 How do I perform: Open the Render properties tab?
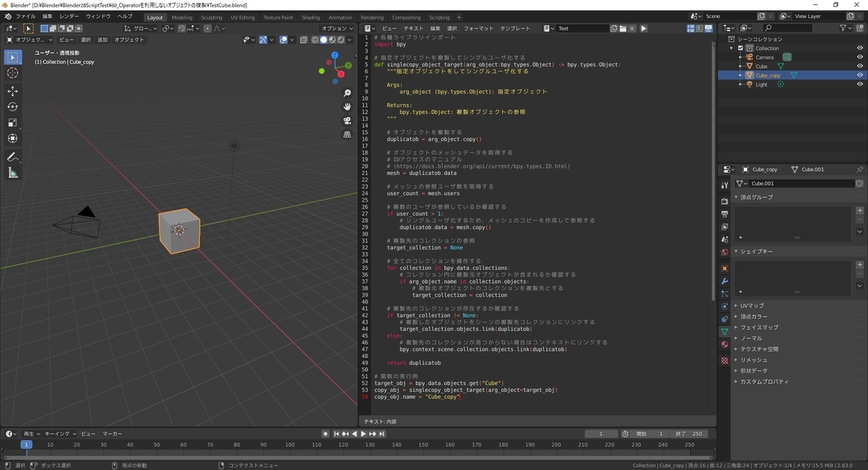click(x=724, y=201)
